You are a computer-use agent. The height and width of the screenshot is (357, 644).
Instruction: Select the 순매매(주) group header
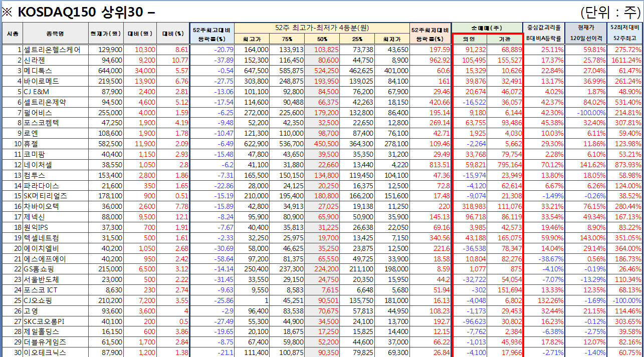tap(487, 28)
